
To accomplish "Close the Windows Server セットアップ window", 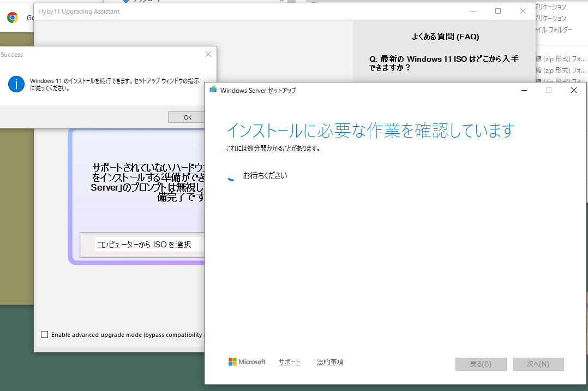I will [x=573, y=90].
